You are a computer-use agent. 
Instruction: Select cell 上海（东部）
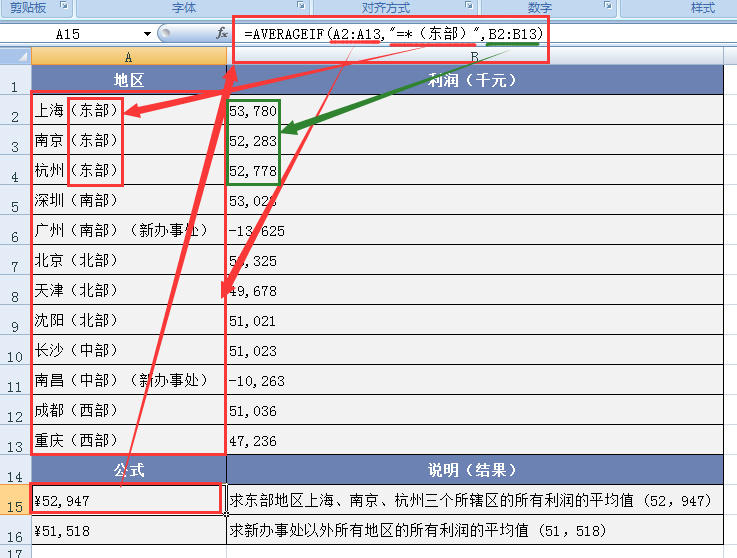pyautogui.click(x=129, y=110)
